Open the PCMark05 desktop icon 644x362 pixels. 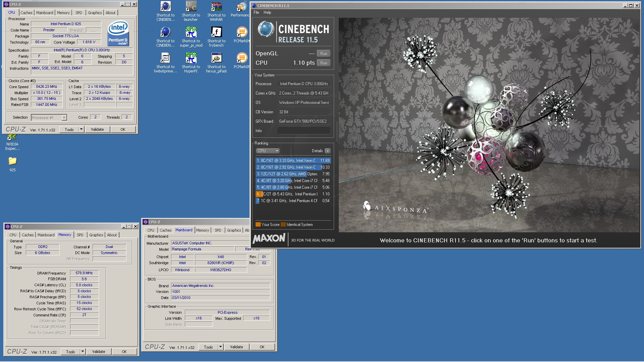click(x=241, y=61)
